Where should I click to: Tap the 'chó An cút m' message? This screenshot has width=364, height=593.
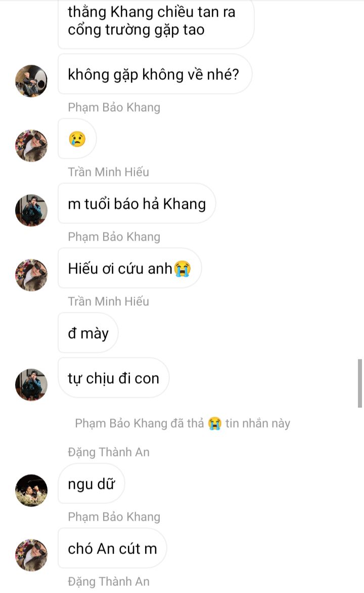pyautogui.click(x=112, y=548)
